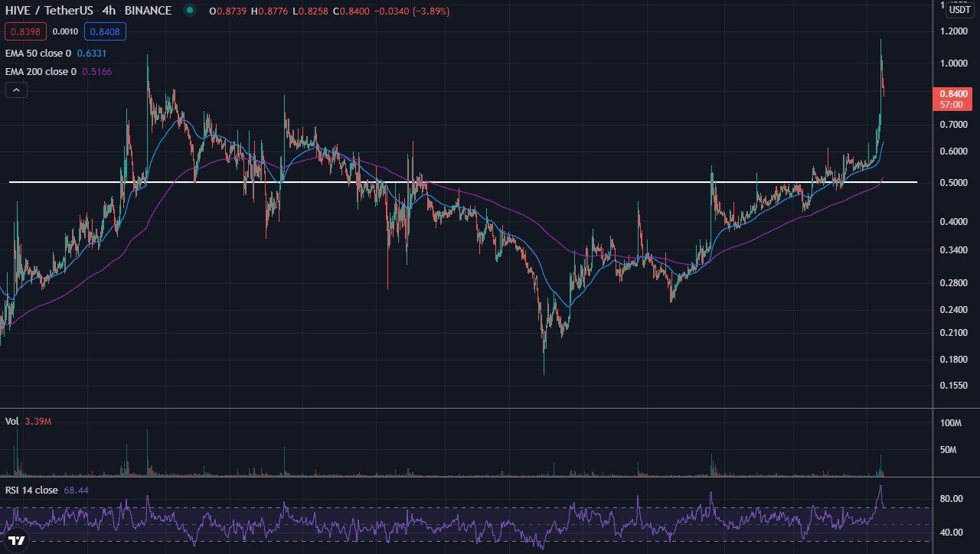Click the RSI value 68.44
This screenshot has height=554, width=980.
click(77, 490)
